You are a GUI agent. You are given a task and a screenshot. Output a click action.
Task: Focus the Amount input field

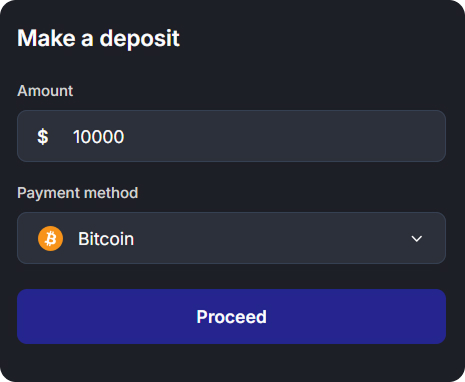coord(231,136)
